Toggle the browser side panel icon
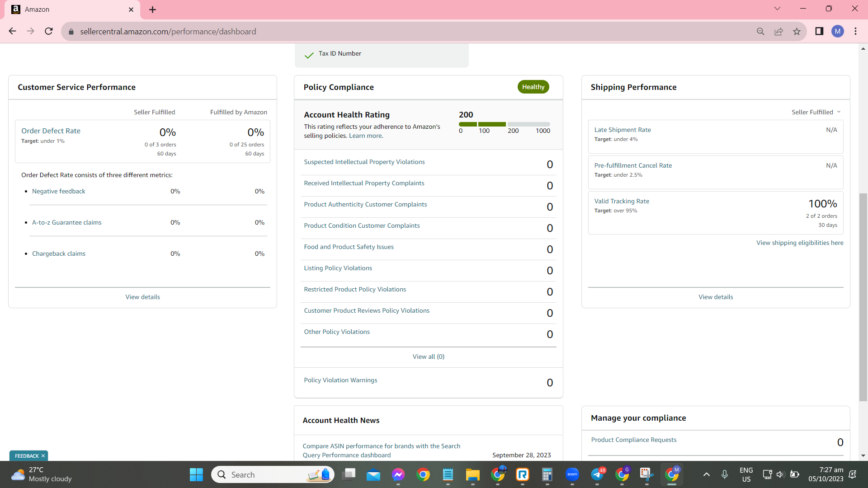The image size is (868, 488). [819, 31]
